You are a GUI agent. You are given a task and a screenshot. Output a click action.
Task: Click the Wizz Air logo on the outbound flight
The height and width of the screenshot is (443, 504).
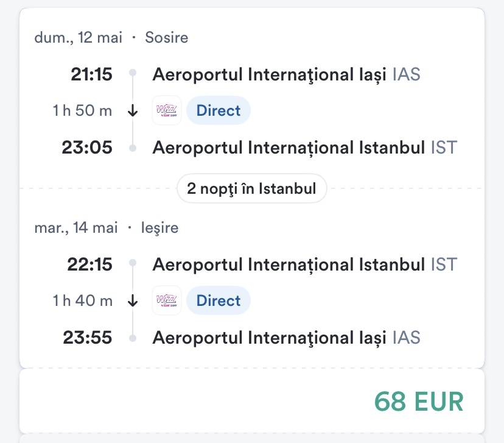167,111
